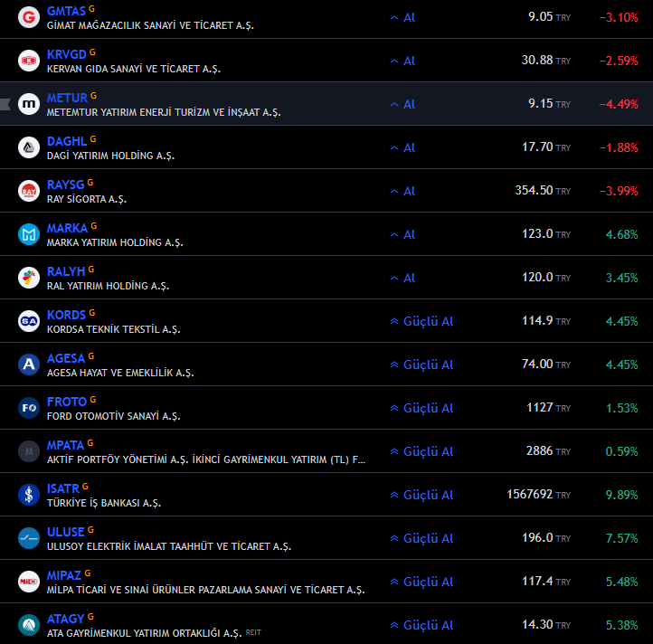Screen dimensions: 653x644
Task: Click the 30.88 TRY price value
Action: coord(546,61)
